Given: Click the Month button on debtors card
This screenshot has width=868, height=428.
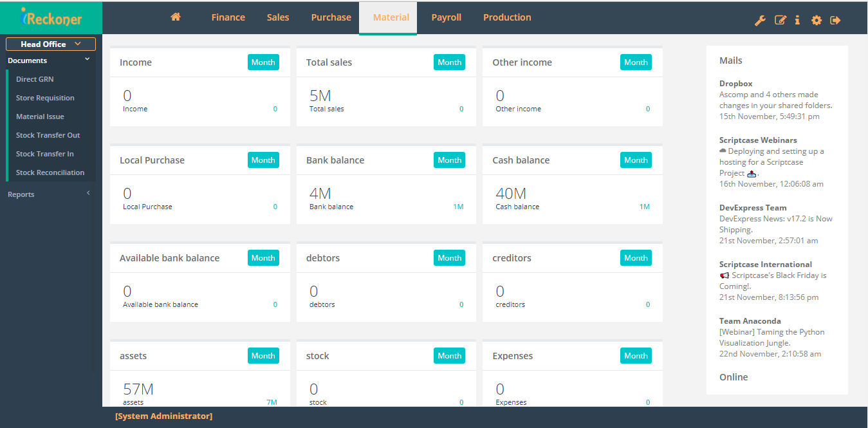Looking at the screenshot, I should click(449, 257).
